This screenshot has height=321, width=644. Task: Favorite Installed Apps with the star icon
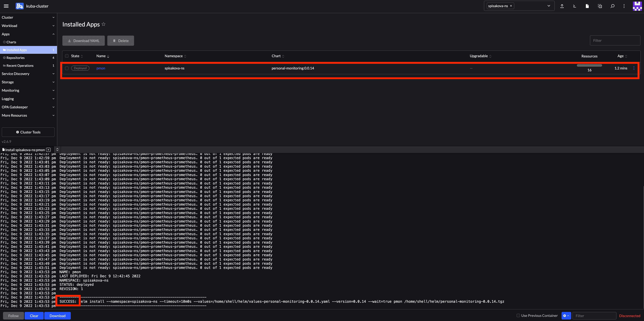(x=103, y=24)
